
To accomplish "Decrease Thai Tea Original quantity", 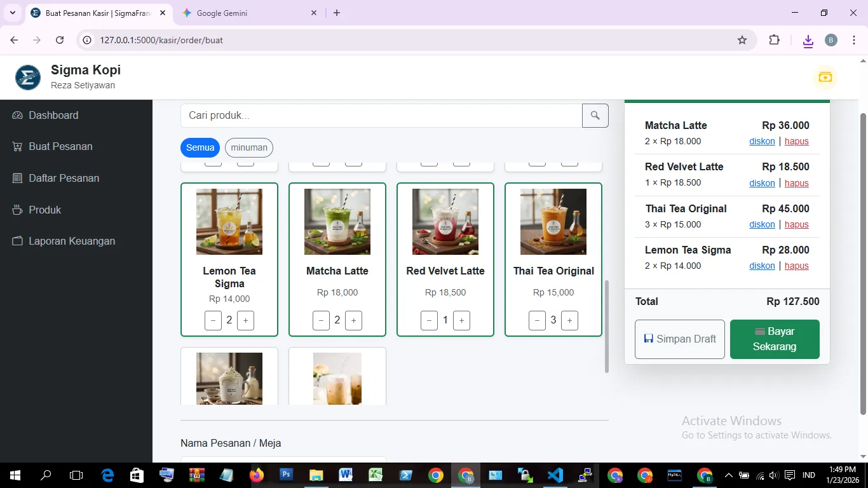I will pos(537,320).
